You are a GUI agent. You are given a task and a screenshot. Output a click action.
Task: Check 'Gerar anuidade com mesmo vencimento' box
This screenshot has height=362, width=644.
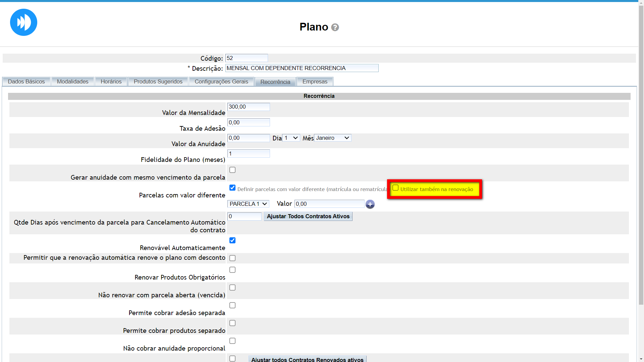pyautogui.click(x=232, y=170)
